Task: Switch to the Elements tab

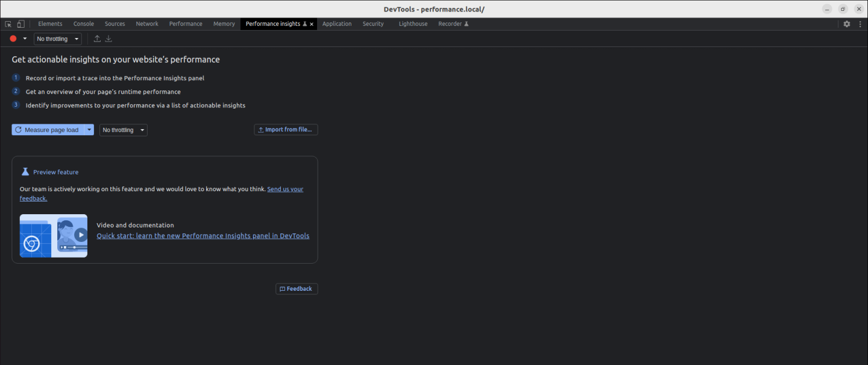Action: pyautogui.click(x=50, y=24)
